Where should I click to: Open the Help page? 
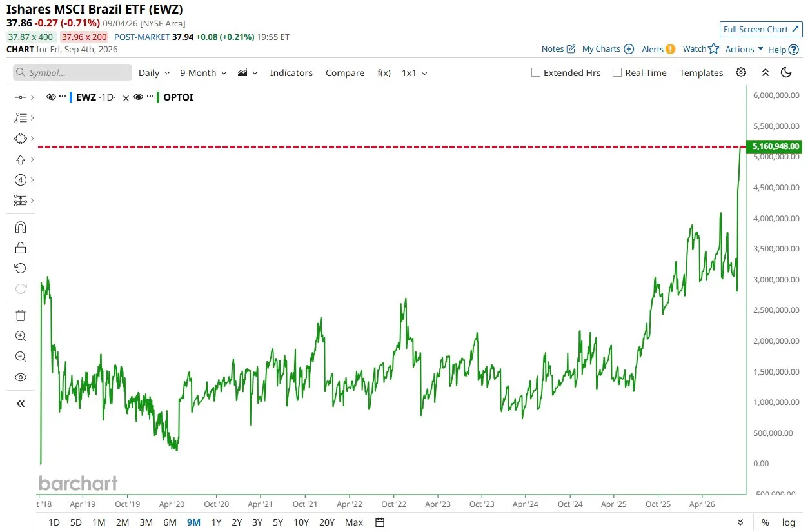pos(784,50)
